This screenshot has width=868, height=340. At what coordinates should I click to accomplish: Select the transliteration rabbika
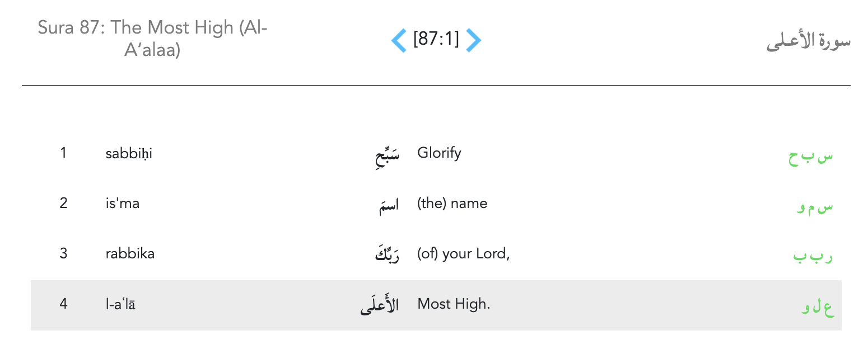click(x=130, y=254)
